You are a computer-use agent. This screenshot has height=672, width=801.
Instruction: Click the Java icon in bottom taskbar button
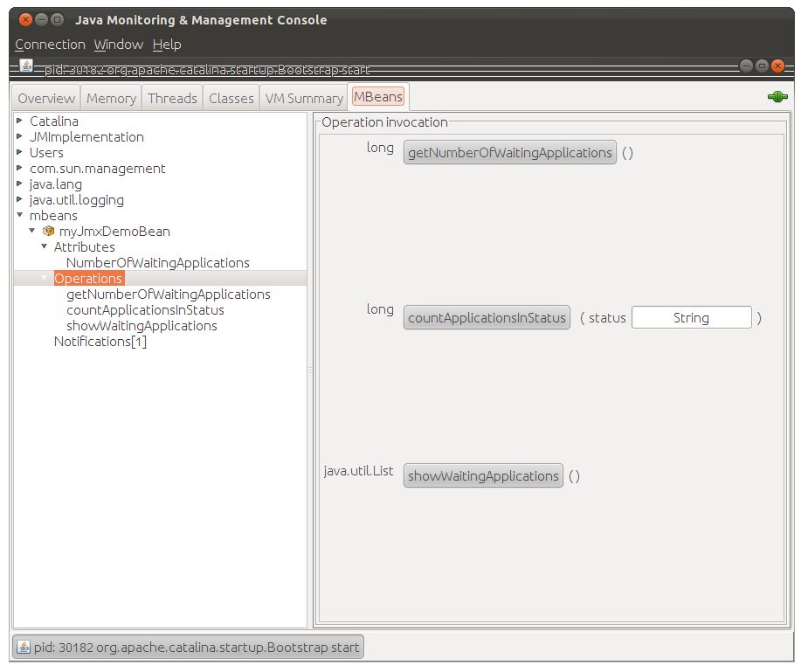(24, 647)
